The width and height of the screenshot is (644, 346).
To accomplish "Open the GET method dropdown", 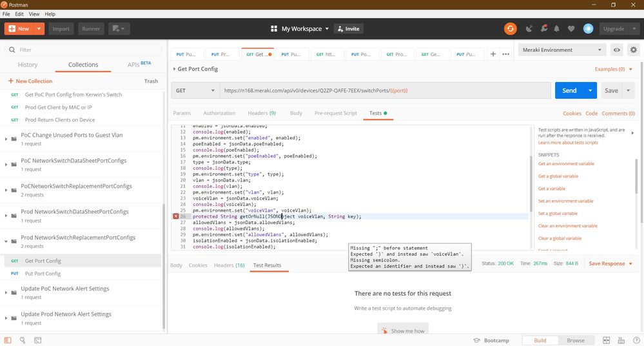I will coord(195,90).
